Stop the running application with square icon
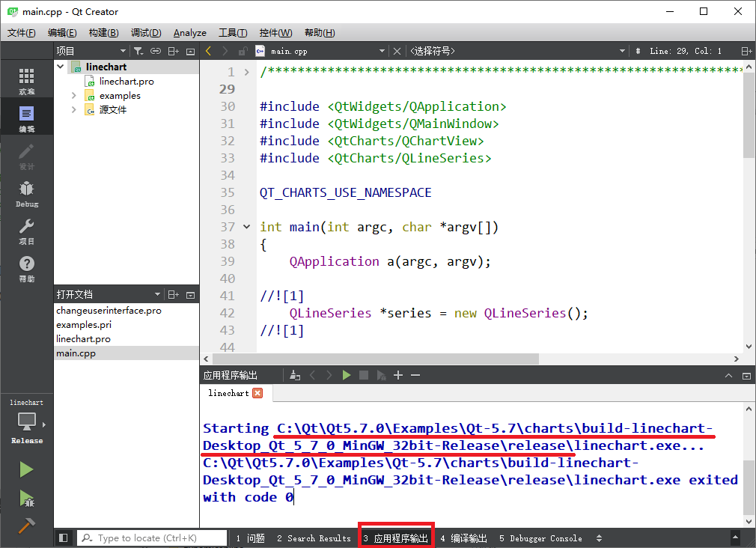This screenshot has width=756, height=548. coord(364,374)
